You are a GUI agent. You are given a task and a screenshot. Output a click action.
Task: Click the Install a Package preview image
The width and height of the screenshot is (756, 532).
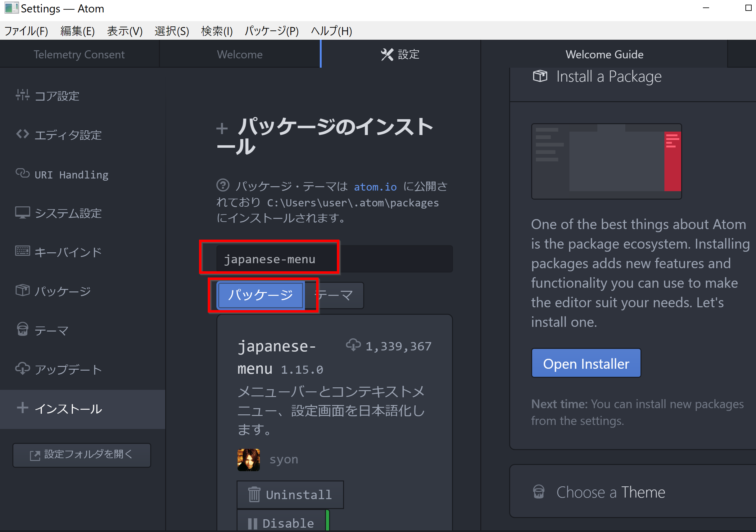607,161
